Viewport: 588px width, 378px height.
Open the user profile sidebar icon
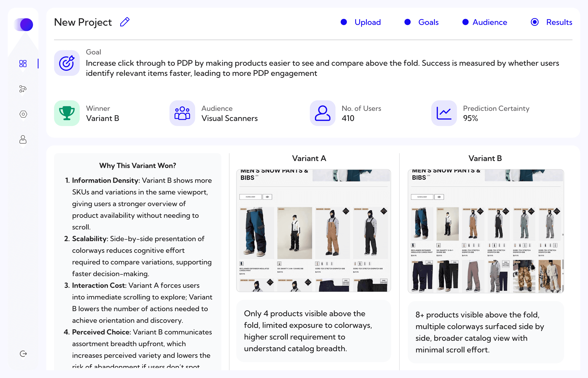(23, 139)
